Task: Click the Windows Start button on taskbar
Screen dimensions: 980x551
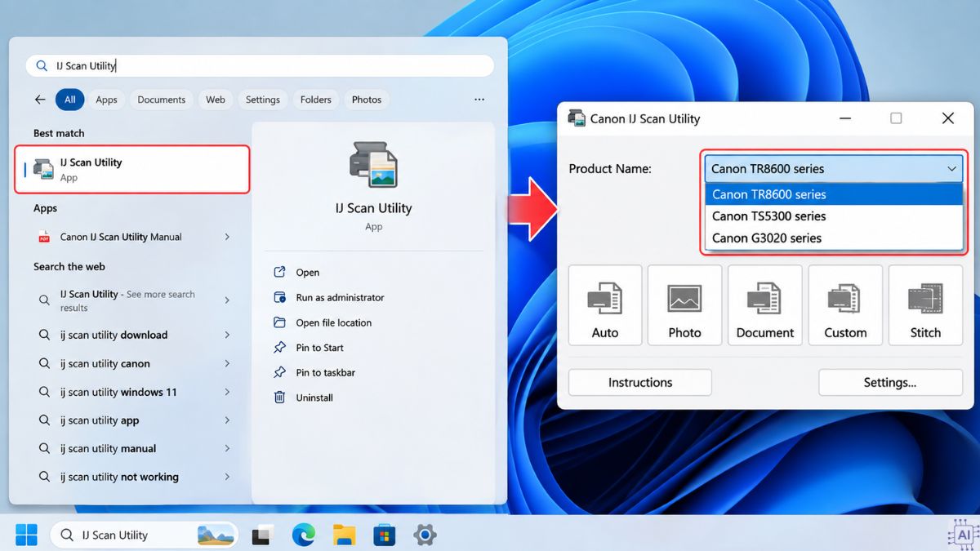Action: tap(26, 535)
